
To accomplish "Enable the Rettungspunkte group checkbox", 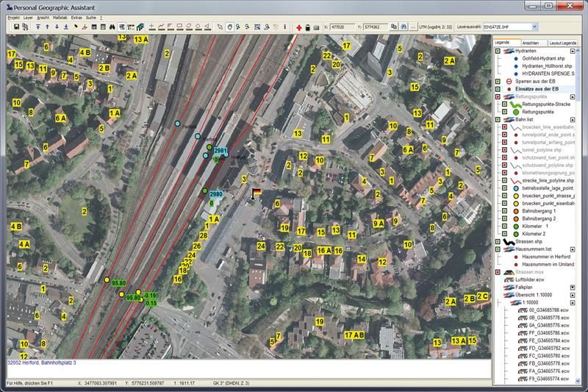I will coord(498,96).
